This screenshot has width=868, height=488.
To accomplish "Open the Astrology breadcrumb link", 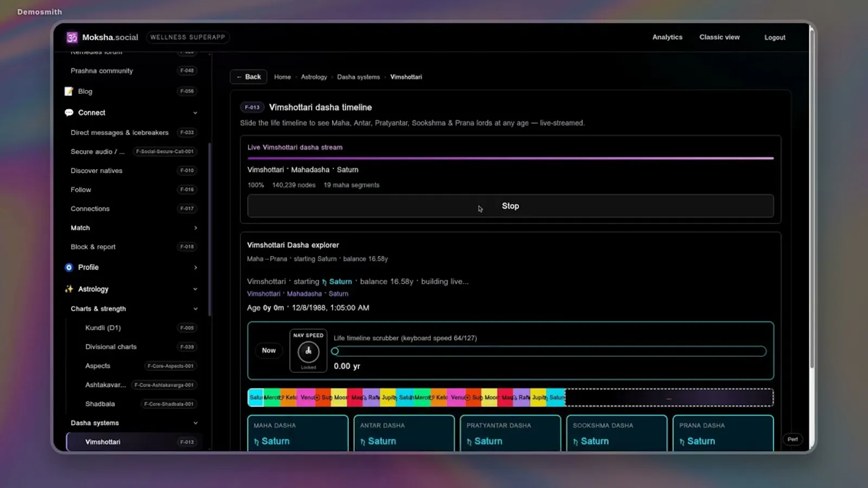I will coord(314,77).
